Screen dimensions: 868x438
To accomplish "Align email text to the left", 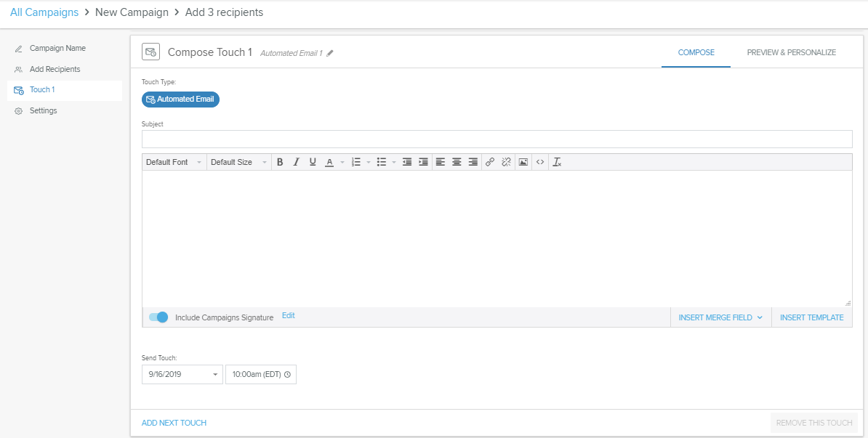I will click(440, 162).
